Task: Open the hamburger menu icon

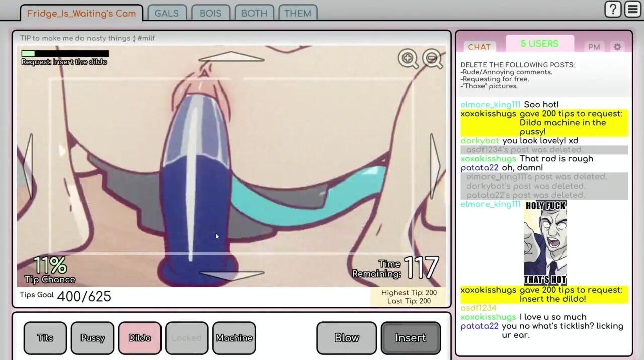Action: click(632, 9)
